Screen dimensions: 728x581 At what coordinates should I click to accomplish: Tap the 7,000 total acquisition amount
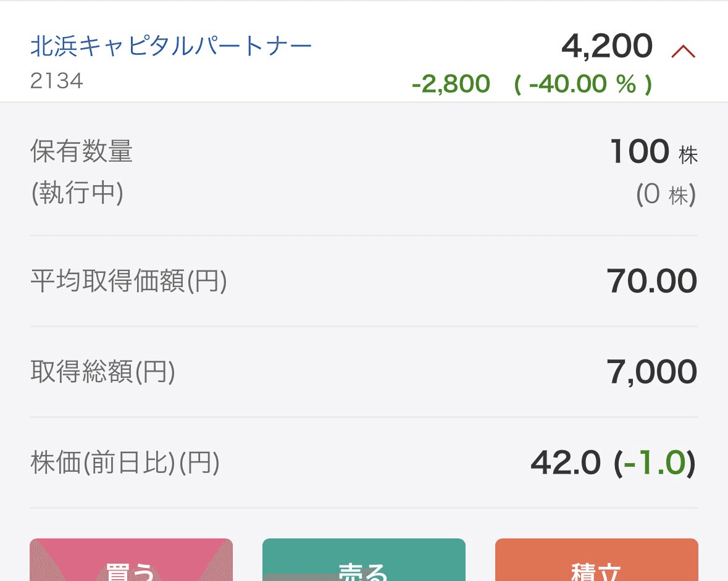pyautogui.click(x=652, y=372)
